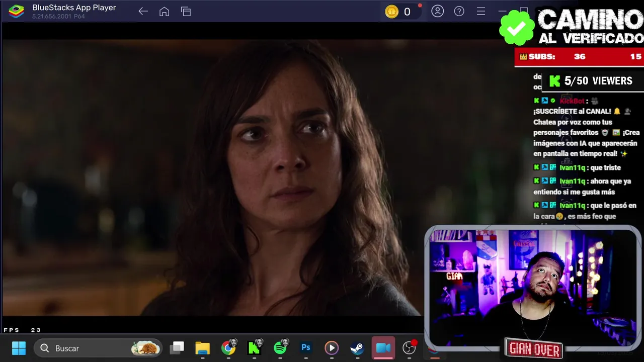Click the green verified checkmark badge
The width and height of the screenshot is (644, 362).
[517, 28]
